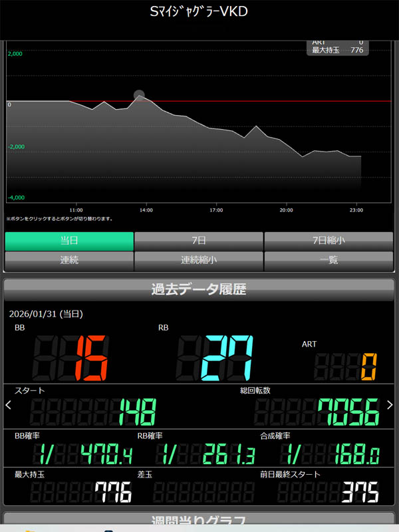Screen dimensions: 399x532
Task: Expand the 週間当りグラフ section header
Action: tap(199, 521)
